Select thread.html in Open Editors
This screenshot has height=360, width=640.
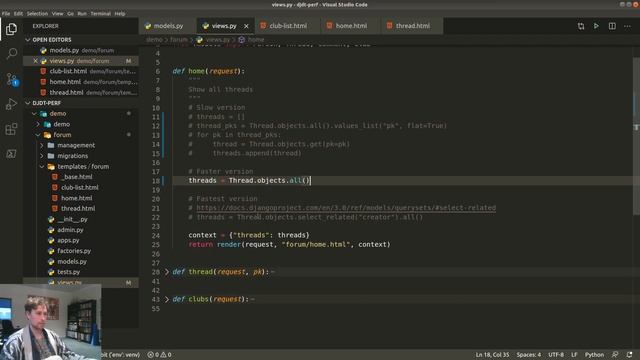point(66,93)
